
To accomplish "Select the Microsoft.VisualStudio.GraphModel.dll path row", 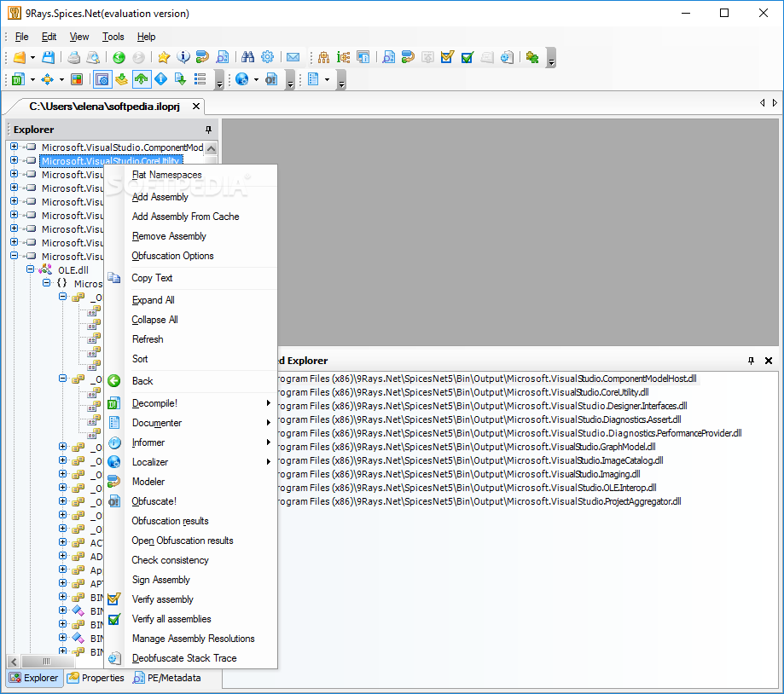I will tap(467, 447).
